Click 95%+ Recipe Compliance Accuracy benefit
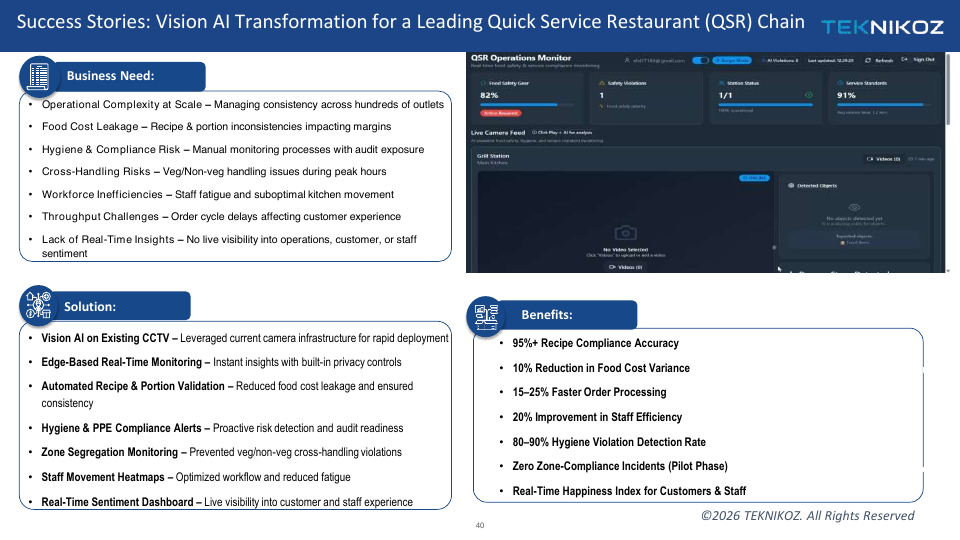The height and width of the screenshot is (540, 960). click(x=595, y=343)
